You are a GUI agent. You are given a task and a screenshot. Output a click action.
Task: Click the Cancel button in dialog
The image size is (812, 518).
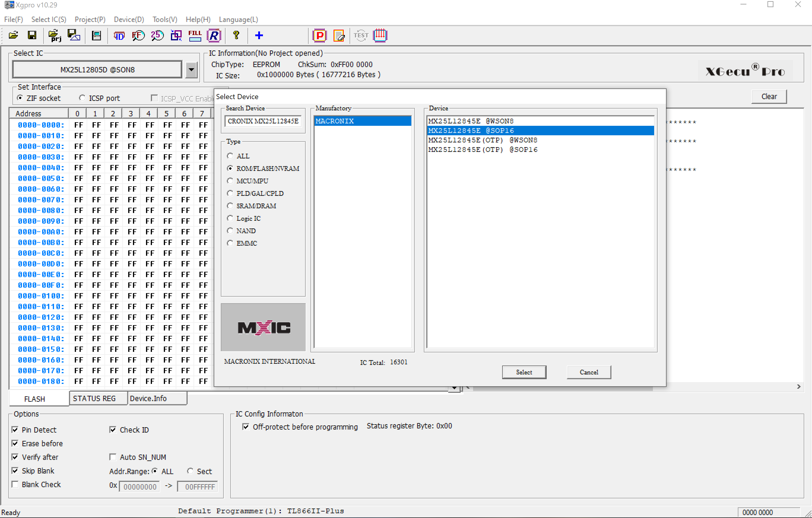[589, 372]
